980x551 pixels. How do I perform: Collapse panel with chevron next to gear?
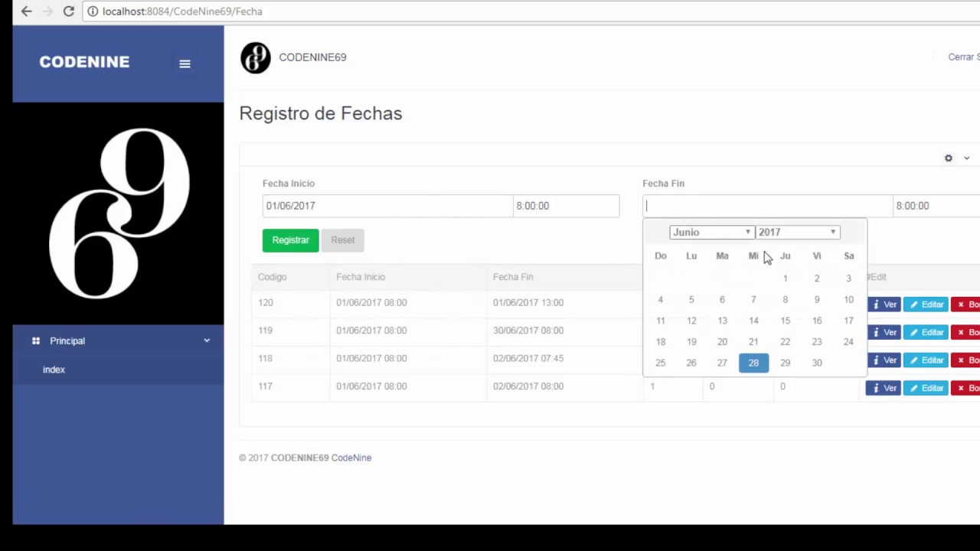click(x=966, y=158)
